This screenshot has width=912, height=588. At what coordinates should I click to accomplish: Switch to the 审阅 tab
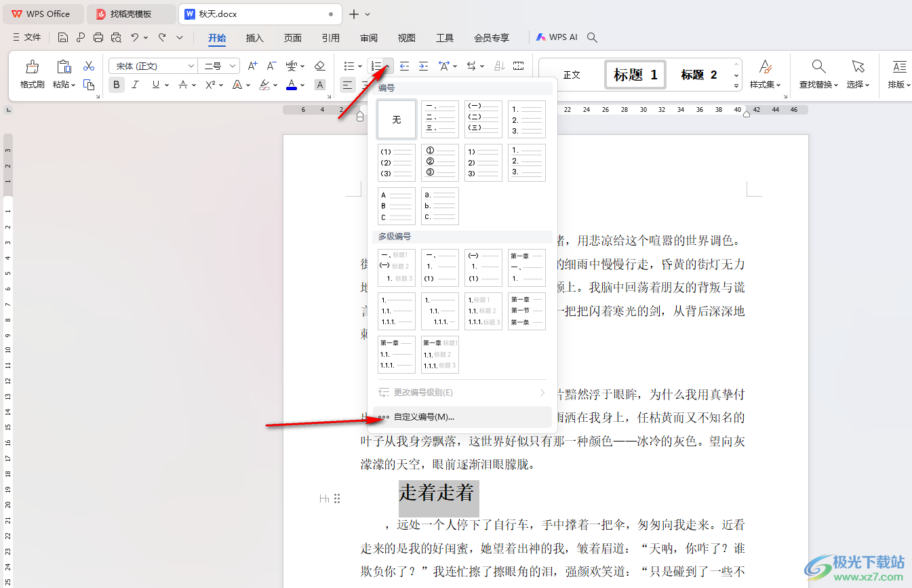click(x=369, y=38)
